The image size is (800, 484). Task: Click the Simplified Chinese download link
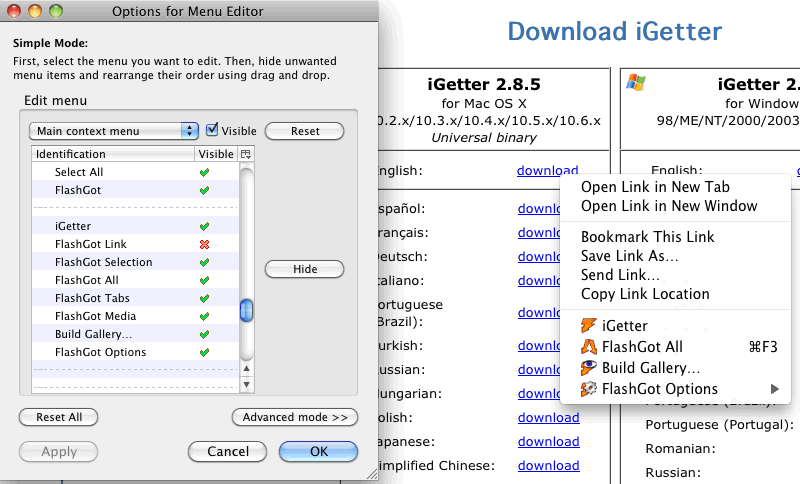tap(548, 465)
